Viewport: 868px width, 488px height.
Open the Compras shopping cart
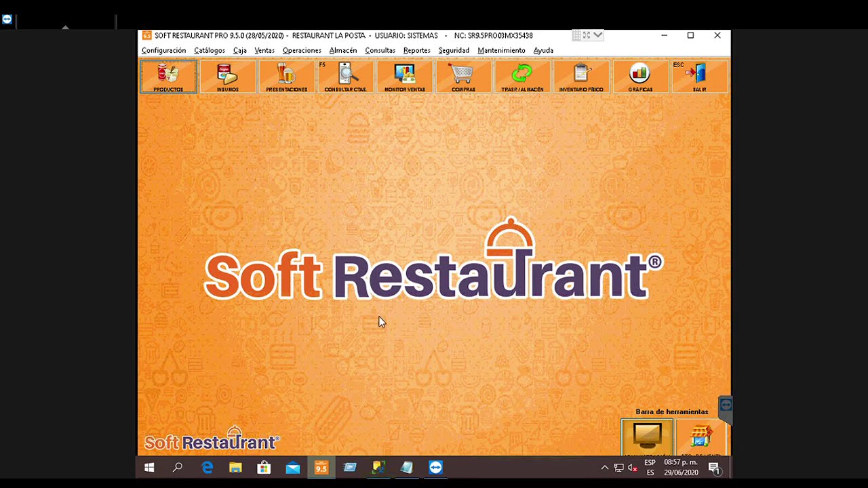coord(464,77)
